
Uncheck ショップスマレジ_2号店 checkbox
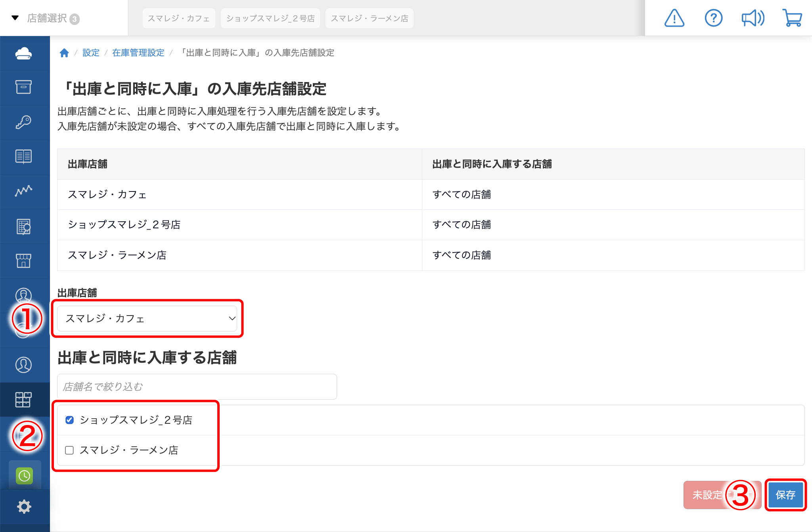[x=69, y=420]
